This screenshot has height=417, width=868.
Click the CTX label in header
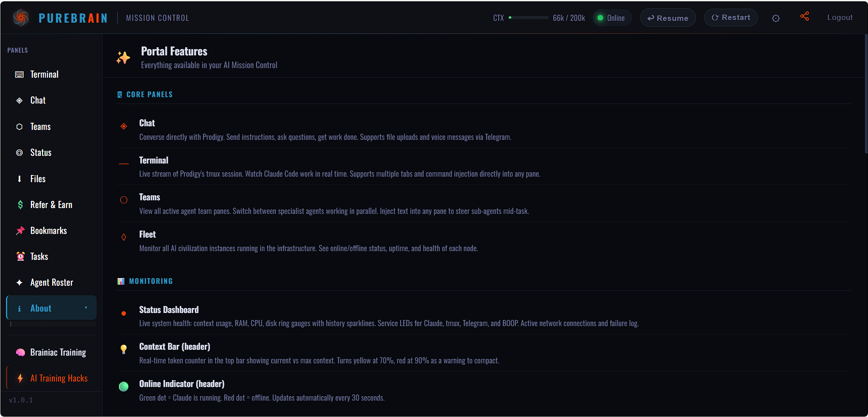499,18
